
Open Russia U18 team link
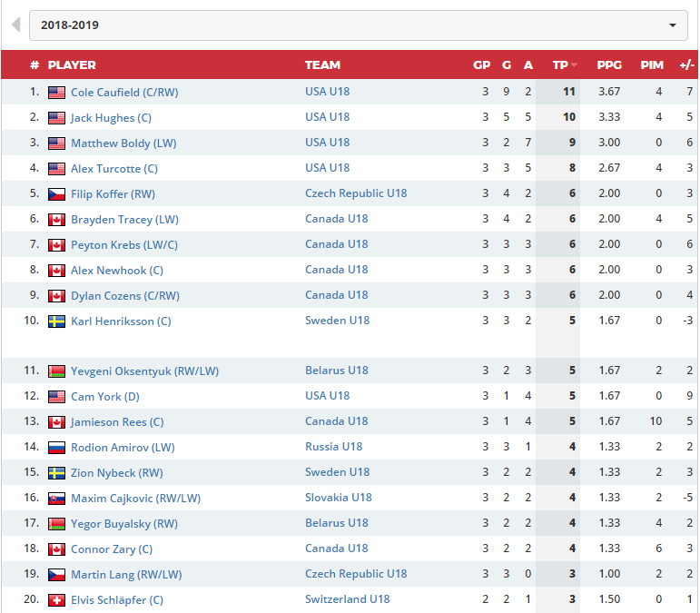[333, 447]
